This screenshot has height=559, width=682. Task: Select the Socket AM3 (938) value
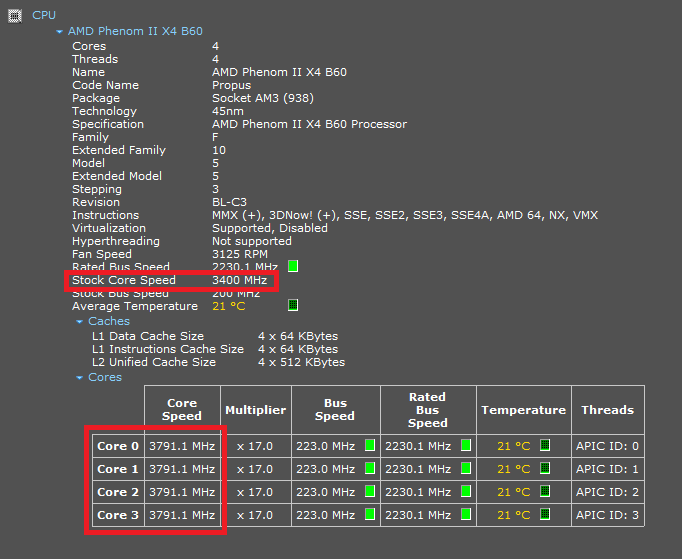tap(263, 98)
